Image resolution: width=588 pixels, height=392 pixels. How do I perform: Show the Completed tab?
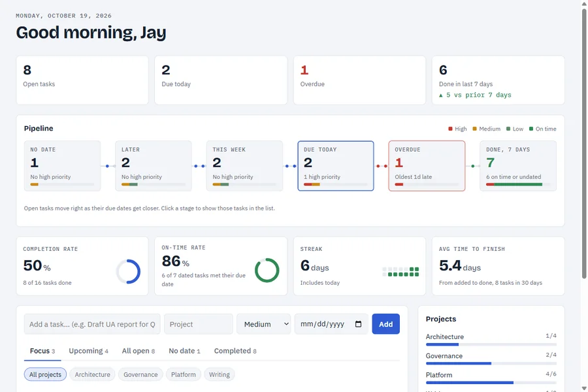point(235,351)
